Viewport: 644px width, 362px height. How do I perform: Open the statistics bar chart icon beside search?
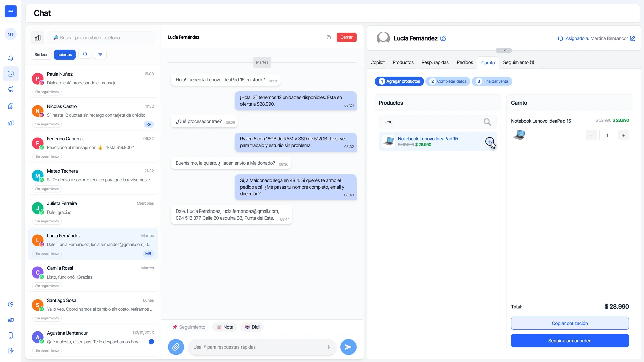38,38
